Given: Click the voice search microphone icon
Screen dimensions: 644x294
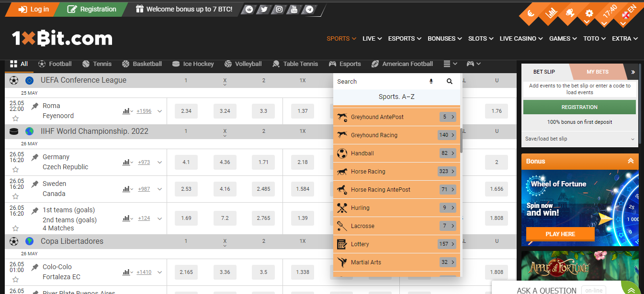Looking at the screenshot, I should [x=431, y=81].
